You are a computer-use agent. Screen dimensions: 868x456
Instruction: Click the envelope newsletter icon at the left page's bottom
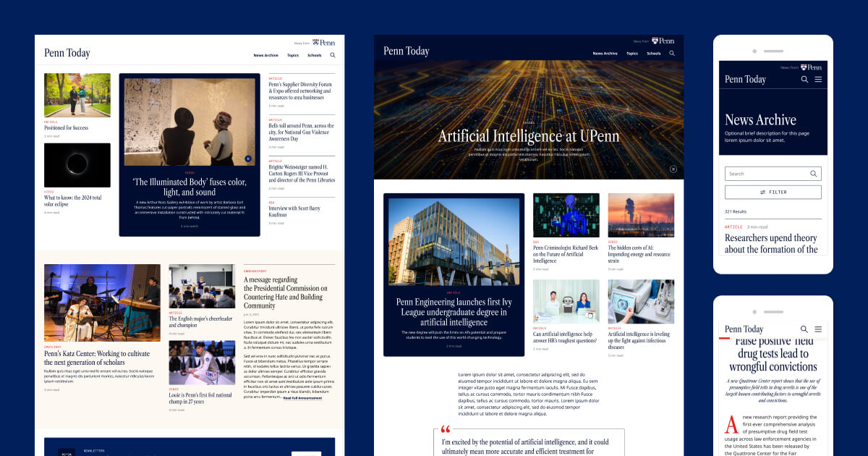click(x=67, y=453)
